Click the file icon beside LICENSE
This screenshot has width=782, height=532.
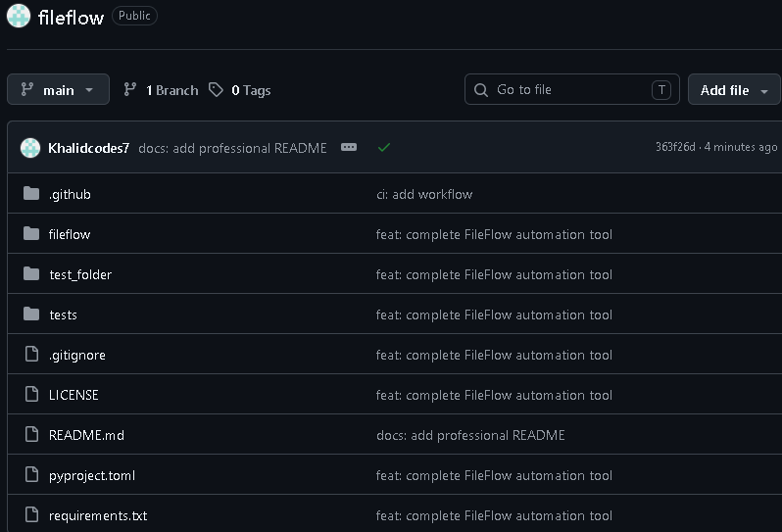pyautogui.click(x=32, y=394)
